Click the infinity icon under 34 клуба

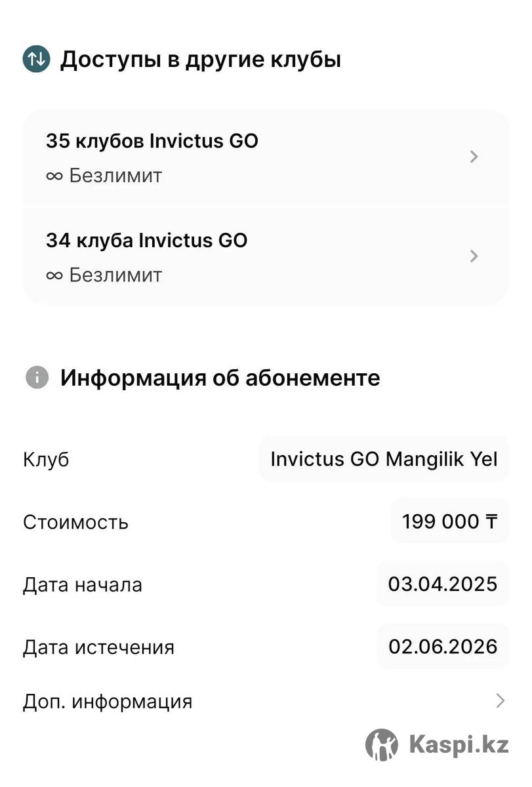pos(54,275)
